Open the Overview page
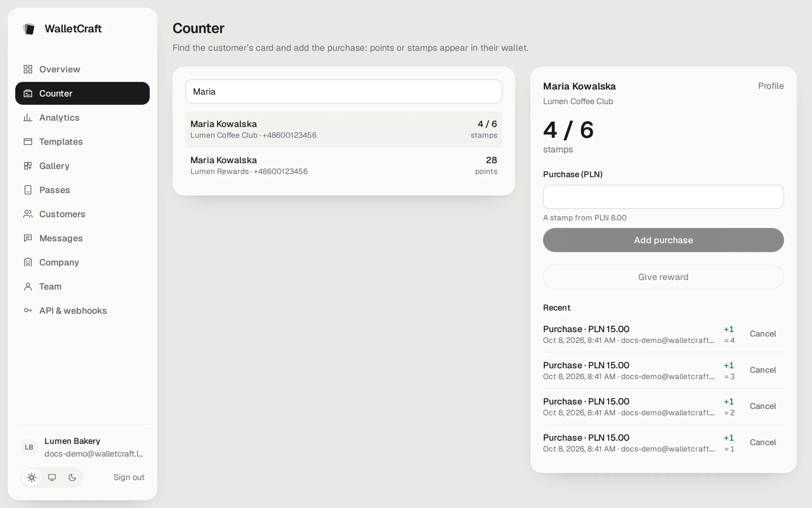Image resolution: width=812 pixels, height=508 pixels. click(x=82, y=69)
